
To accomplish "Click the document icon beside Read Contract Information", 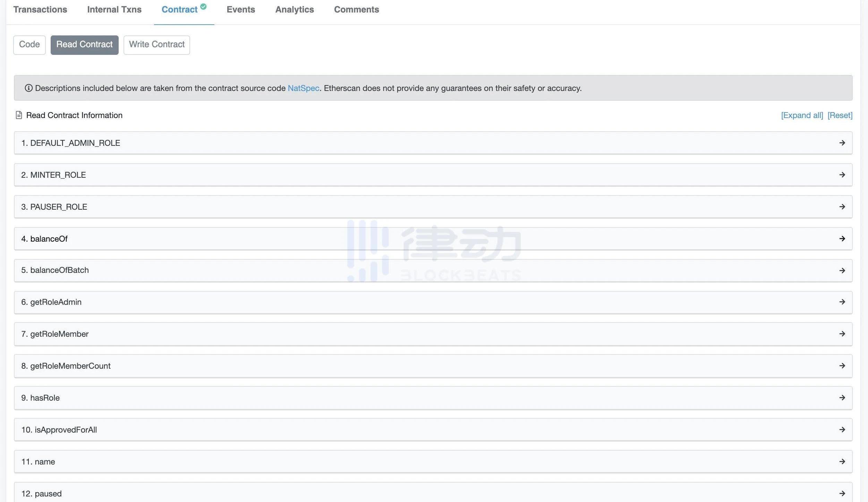I will (19, 115).
